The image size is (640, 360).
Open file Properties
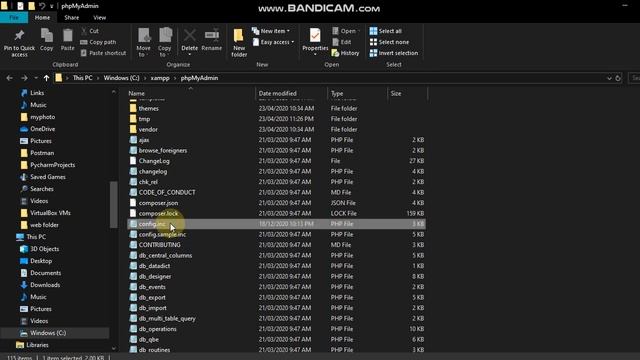pyautogui.click(x=315, y=41)
